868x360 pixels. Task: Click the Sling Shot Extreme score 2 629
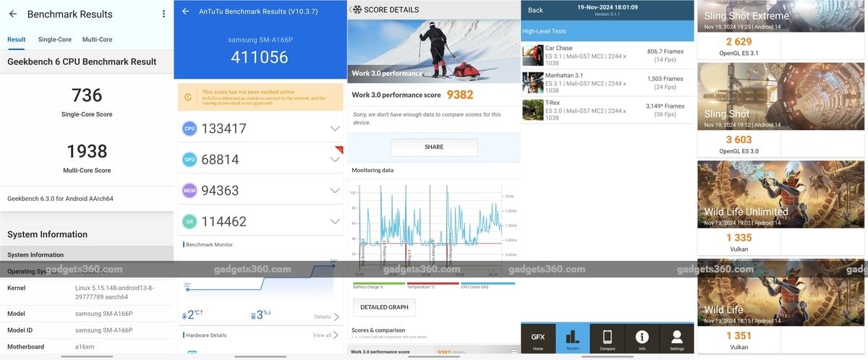[739, 42]
